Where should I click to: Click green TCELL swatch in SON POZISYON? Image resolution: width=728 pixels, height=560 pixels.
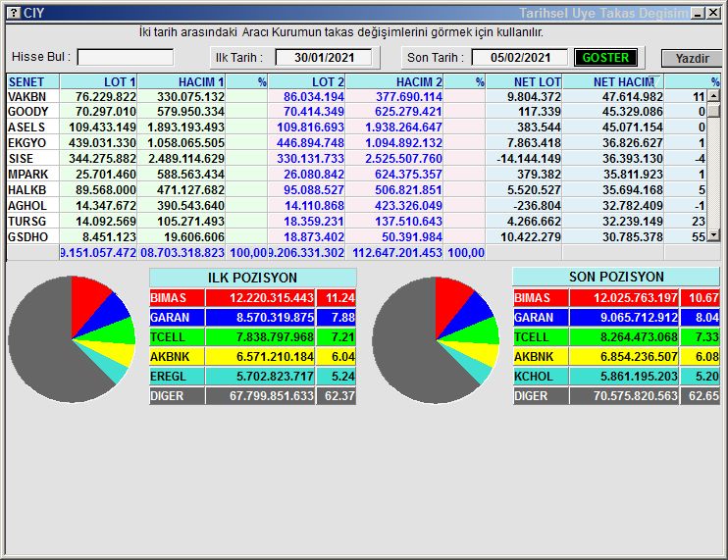pyautogui.click(x=541, y=336)
